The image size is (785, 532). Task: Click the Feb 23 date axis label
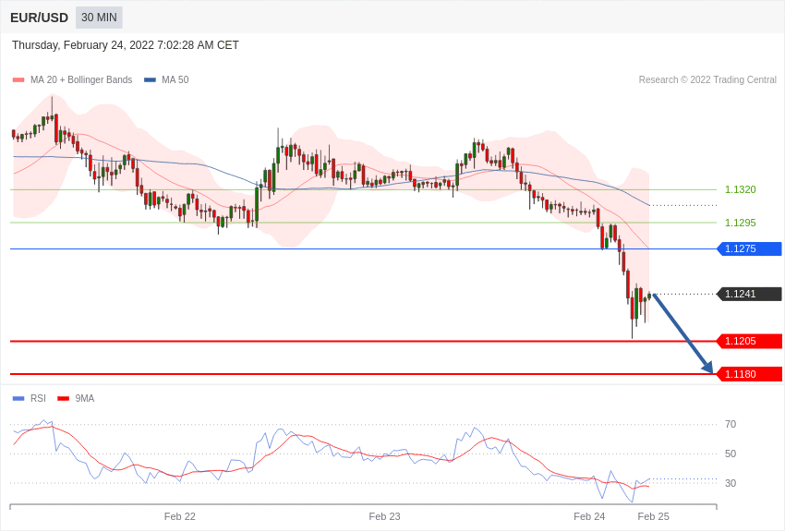384,516
